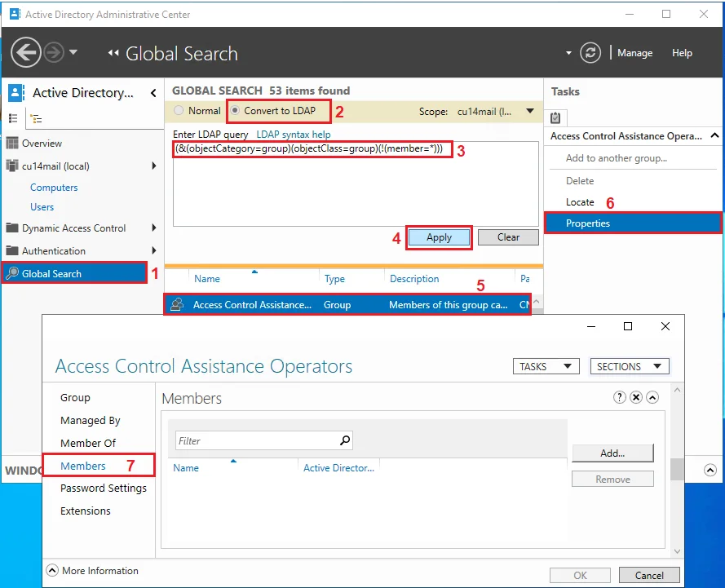The height and width of the screenshot is (588, 725).
Task: Click the Filter search magnifier icon
Action: [x=345, y=440]
